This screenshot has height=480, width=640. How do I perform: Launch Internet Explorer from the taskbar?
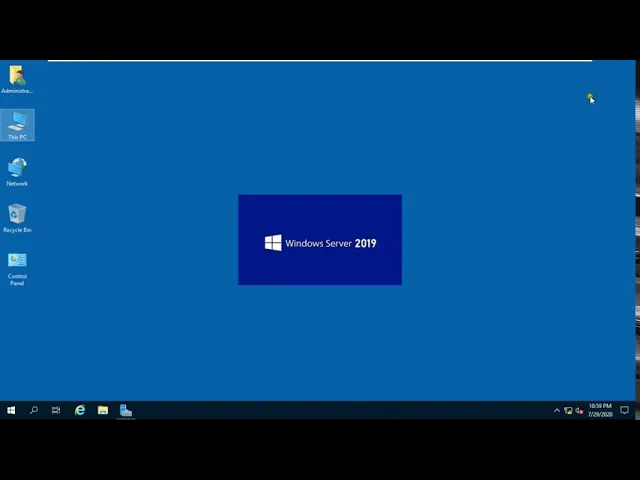[x=80, y=410]
